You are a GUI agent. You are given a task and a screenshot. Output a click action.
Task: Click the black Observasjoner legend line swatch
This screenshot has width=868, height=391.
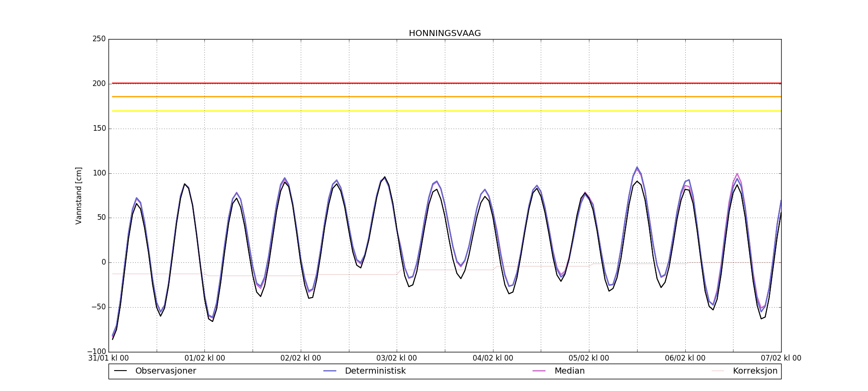coord(120,371)
